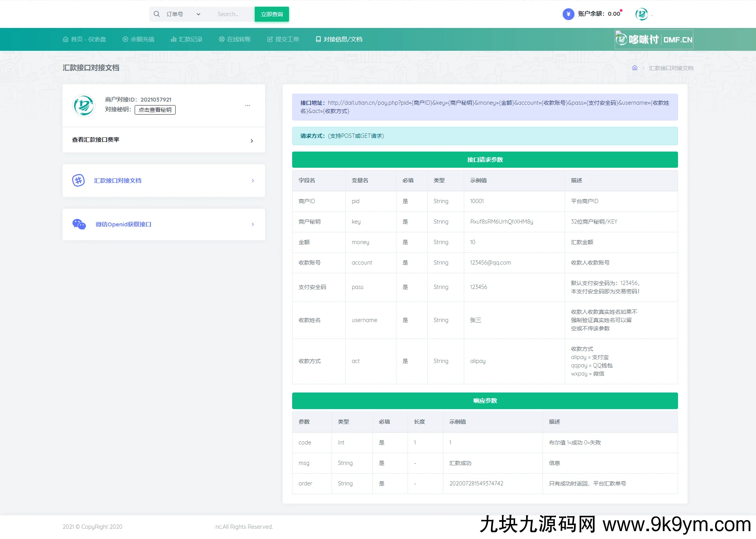Click the WeChat Openid icon
The height and width of the screenshot is (539, 756).
pos(79,224)
